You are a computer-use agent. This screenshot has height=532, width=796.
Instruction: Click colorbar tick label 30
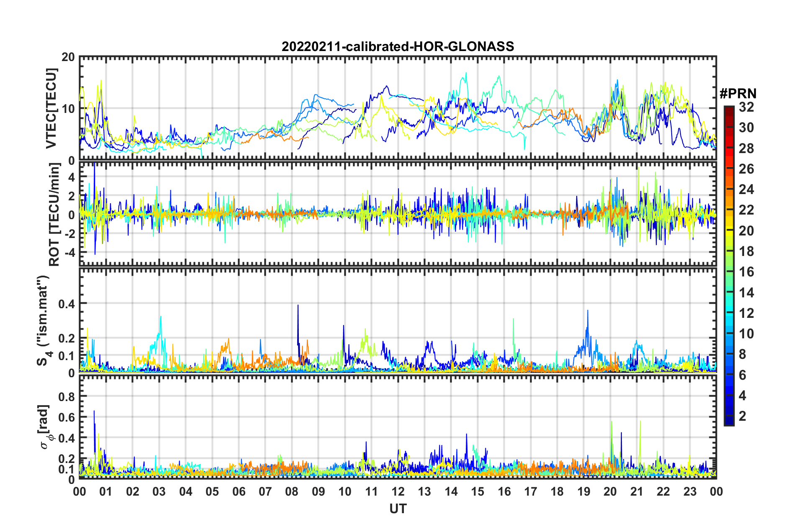[x=746, y=128]
